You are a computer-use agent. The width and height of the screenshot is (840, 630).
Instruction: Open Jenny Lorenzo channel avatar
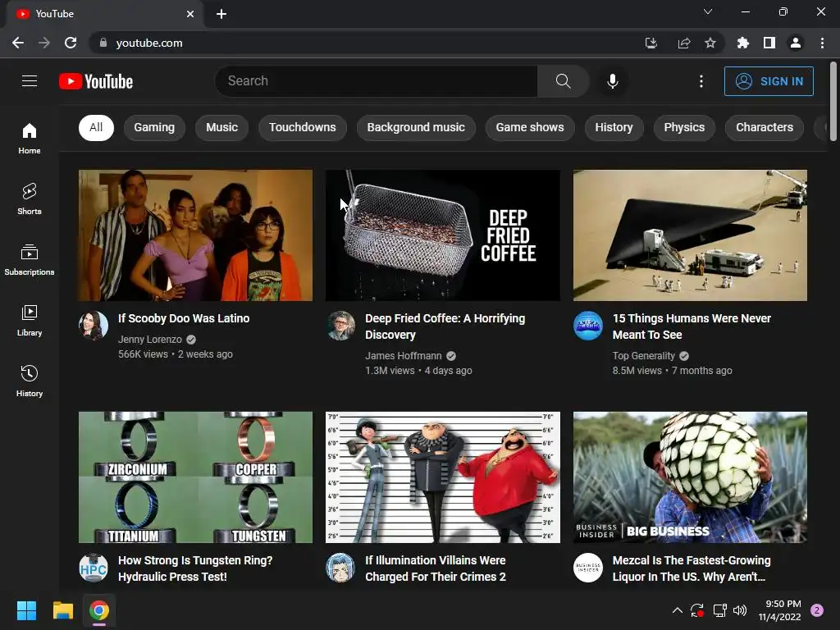pyautogui.click(x=94, y=325)
